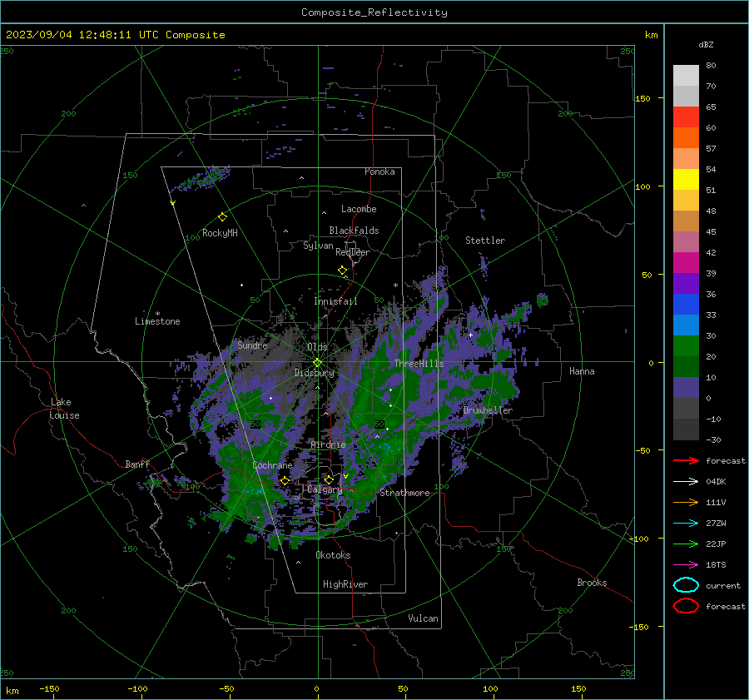749x700 pixels.
Task: Click the ThreeHills label
Action: pos(419,364)
